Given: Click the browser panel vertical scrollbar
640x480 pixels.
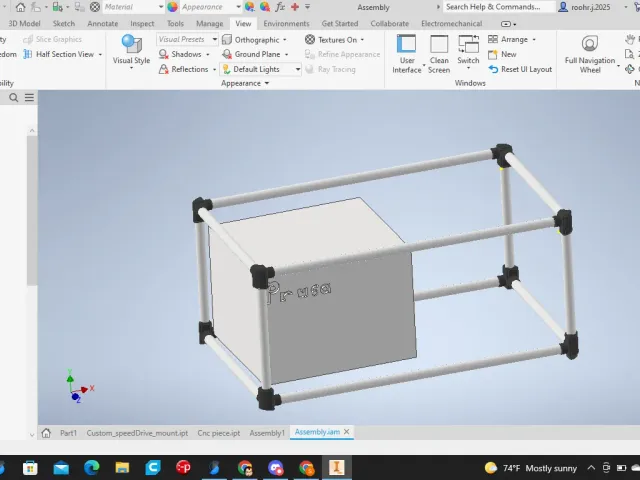Looking at the screenshot, I should (x=32, y=210).
